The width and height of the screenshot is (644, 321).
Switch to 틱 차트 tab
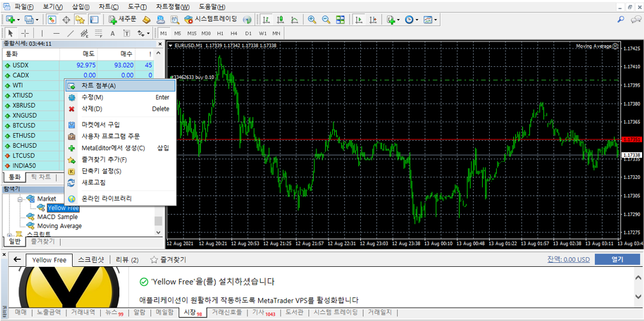(41, 177)
